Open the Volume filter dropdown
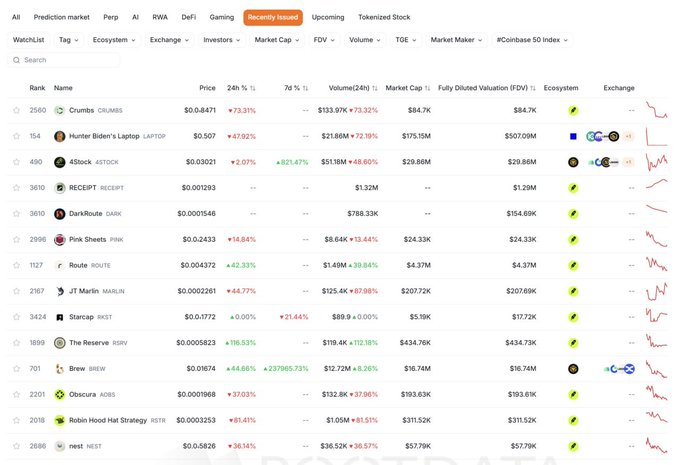 point(365,40)
